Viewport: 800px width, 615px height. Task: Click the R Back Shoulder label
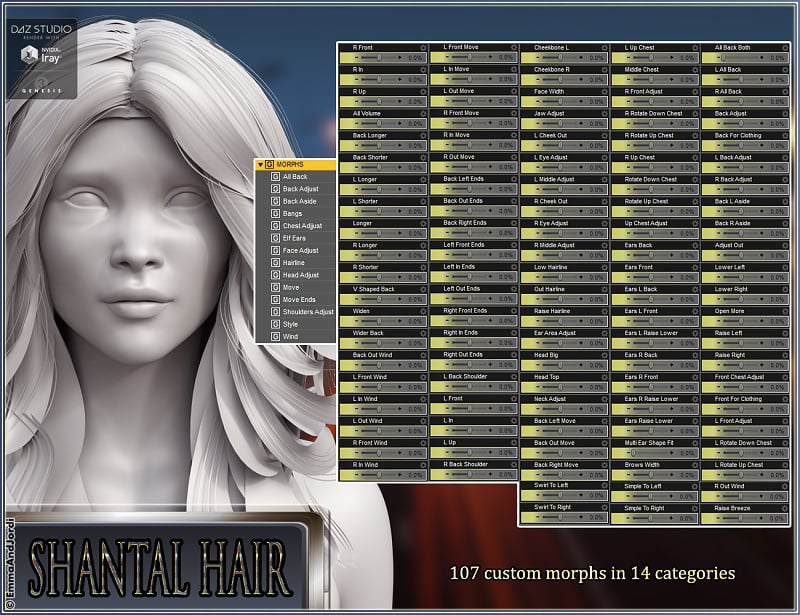(465, 464)
